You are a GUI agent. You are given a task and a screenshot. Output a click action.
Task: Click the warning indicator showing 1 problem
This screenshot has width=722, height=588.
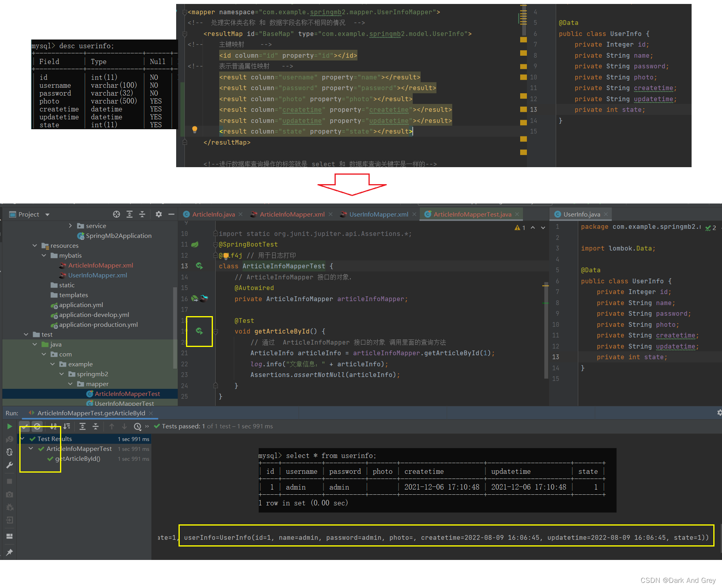pyautogui.click(x=520, y=228)
